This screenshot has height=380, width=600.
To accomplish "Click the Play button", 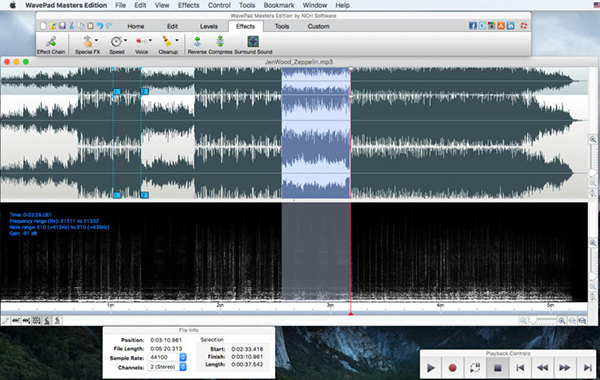I will 431,367.
